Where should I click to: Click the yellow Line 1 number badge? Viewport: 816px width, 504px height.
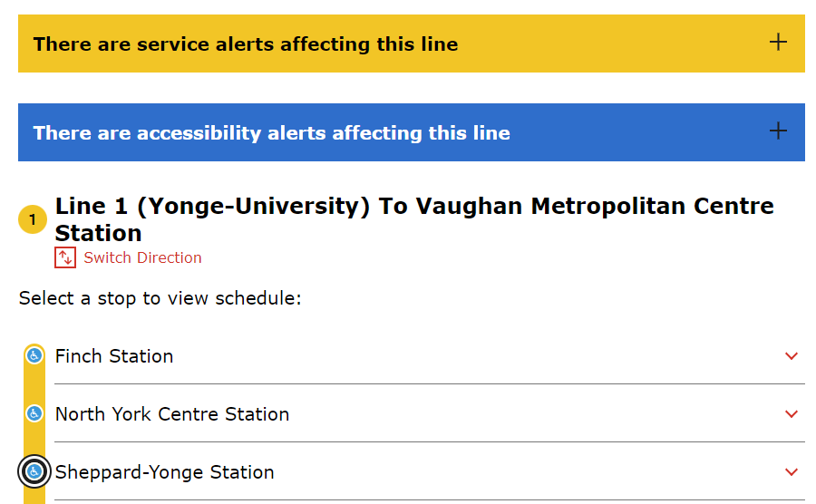point(33,220)
